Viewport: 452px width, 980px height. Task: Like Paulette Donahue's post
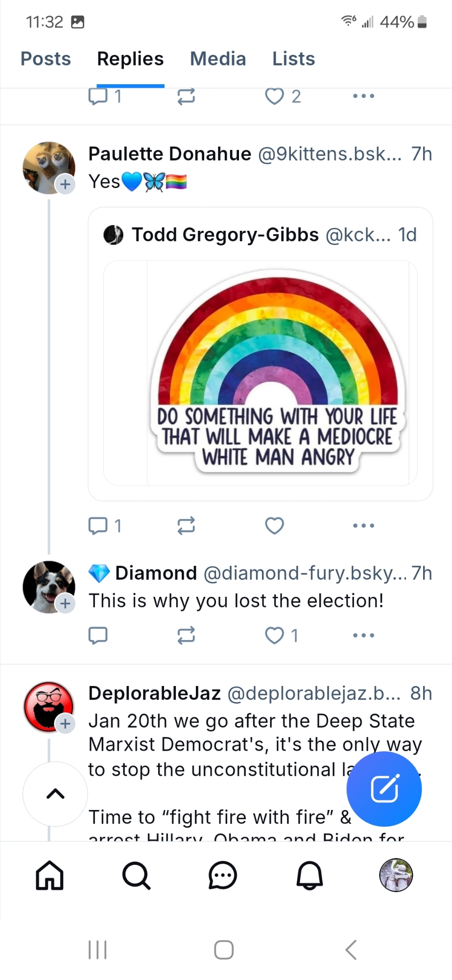click(274, 526)
